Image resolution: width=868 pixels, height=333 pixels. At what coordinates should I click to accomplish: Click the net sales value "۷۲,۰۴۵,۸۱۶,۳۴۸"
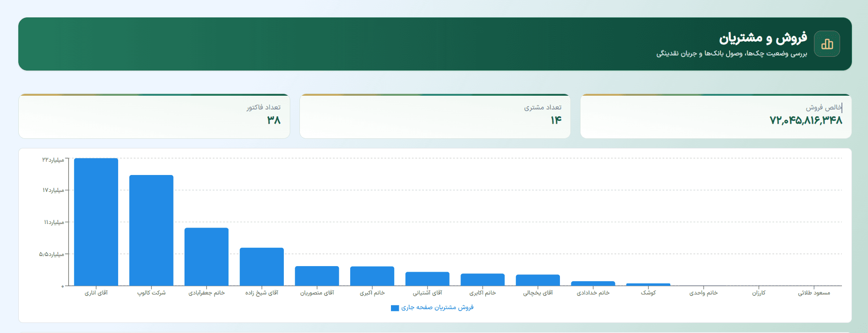tap(806, 120)
